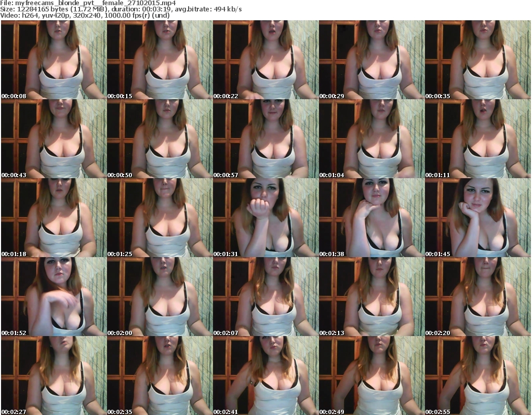Select the thumbnail stamped 00:00:15
Image resolution: width=532 pixels, height=415 pixels.
[x=160, y=60]
